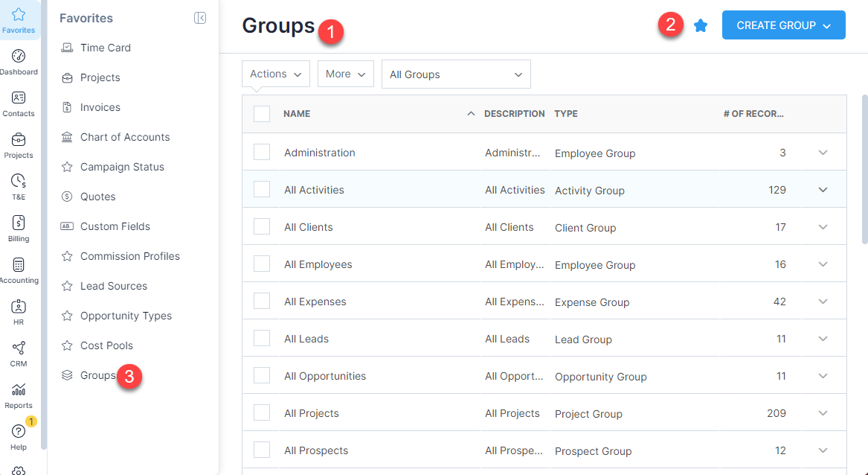The image size is (868, 475).
Task: Check the All Employees row checkbox
Action: 262,264
